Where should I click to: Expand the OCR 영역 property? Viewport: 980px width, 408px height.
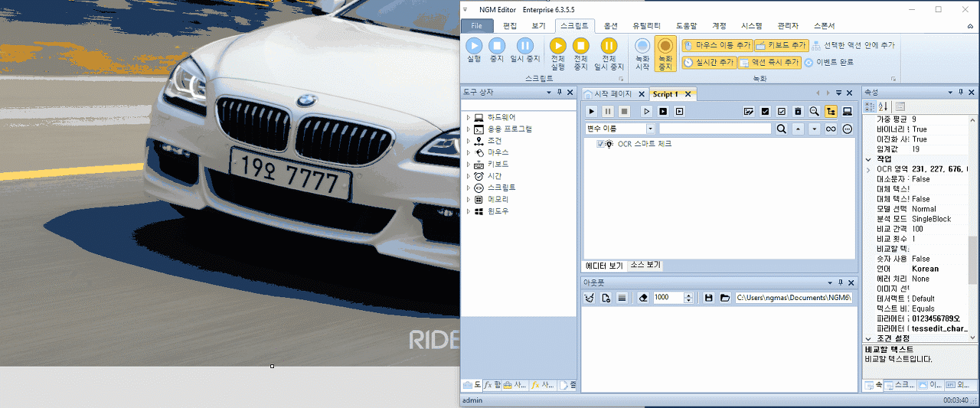point(868,169)
